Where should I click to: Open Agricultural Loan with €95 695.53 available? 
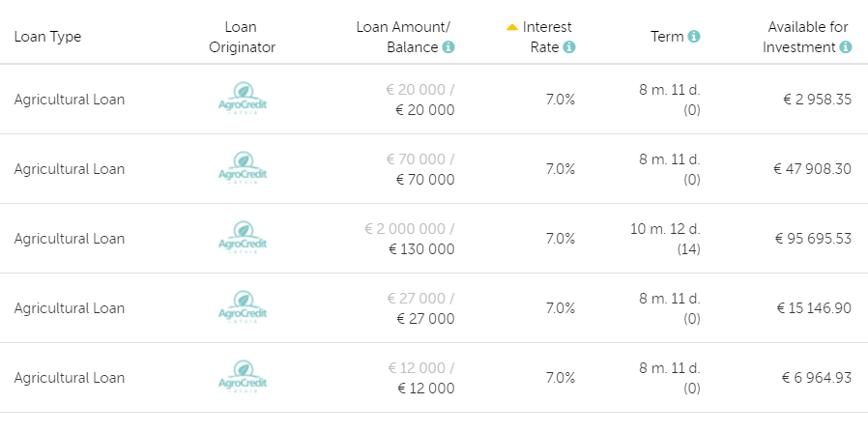(70, 239)
